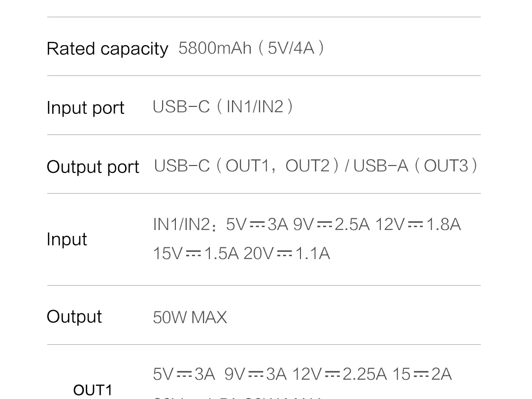Click the 15V 1.5A input rating
This screenshot has width=532, height=399.
[x=196, y=254]
